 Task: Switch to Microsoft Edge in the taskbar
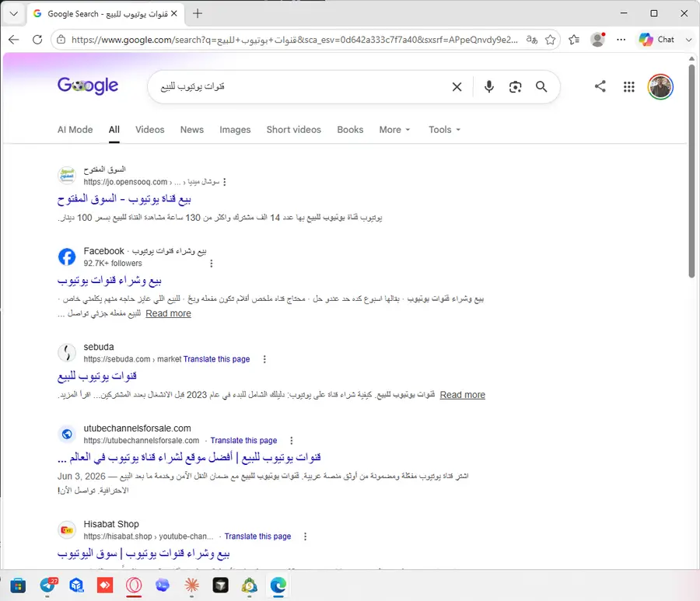tap(278, 585)
